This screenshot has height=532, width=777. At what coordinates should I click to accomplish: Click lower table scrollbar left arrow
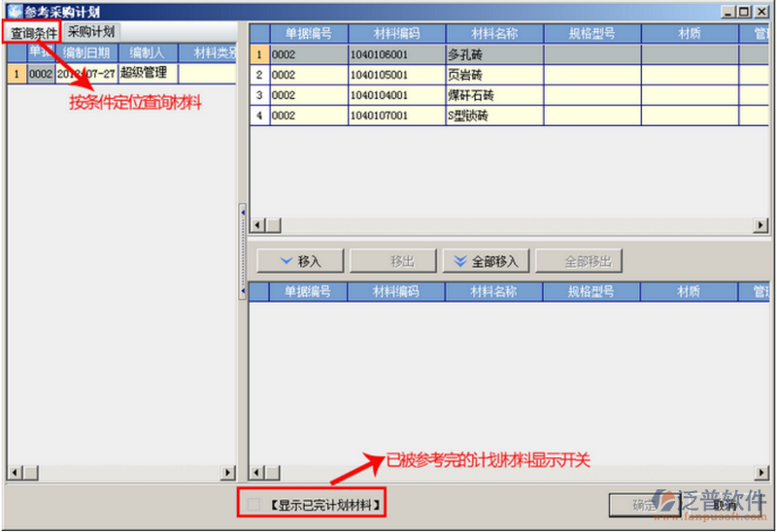click(256, 473)
